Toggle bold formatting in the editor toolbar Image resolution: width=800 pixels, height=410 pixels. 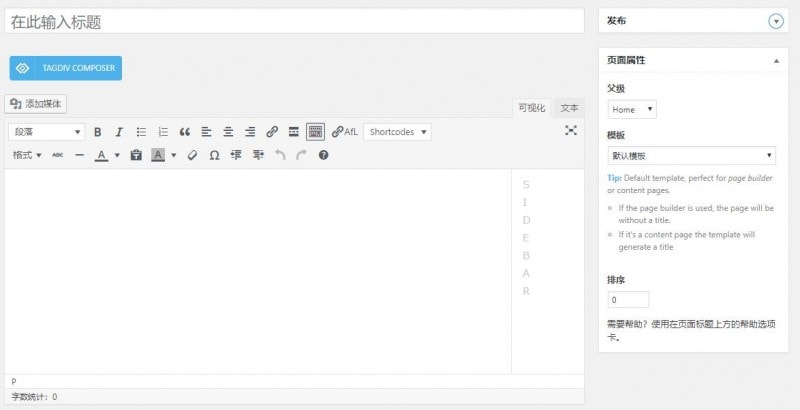98,131
